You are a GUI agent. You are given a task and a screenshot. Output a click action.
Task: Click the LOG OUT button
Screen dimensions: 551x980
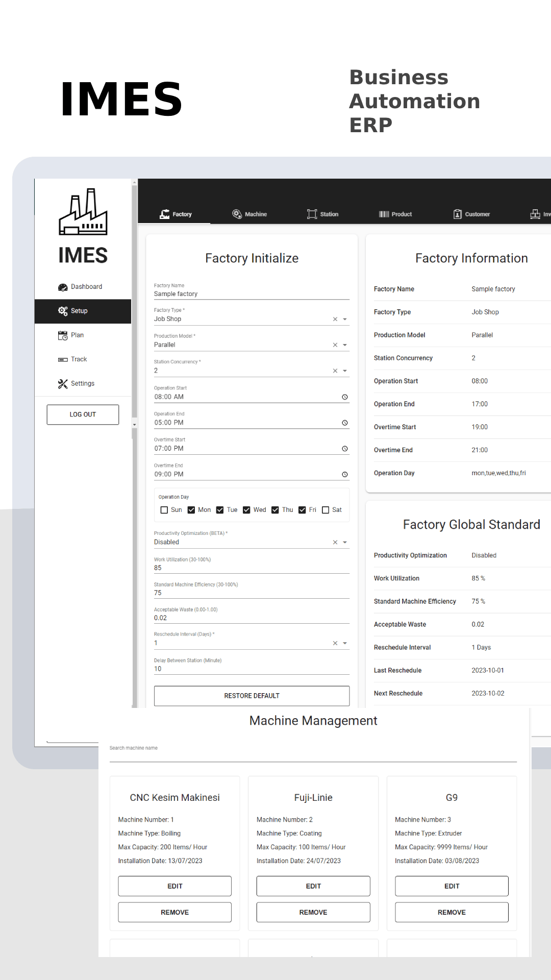83,415
